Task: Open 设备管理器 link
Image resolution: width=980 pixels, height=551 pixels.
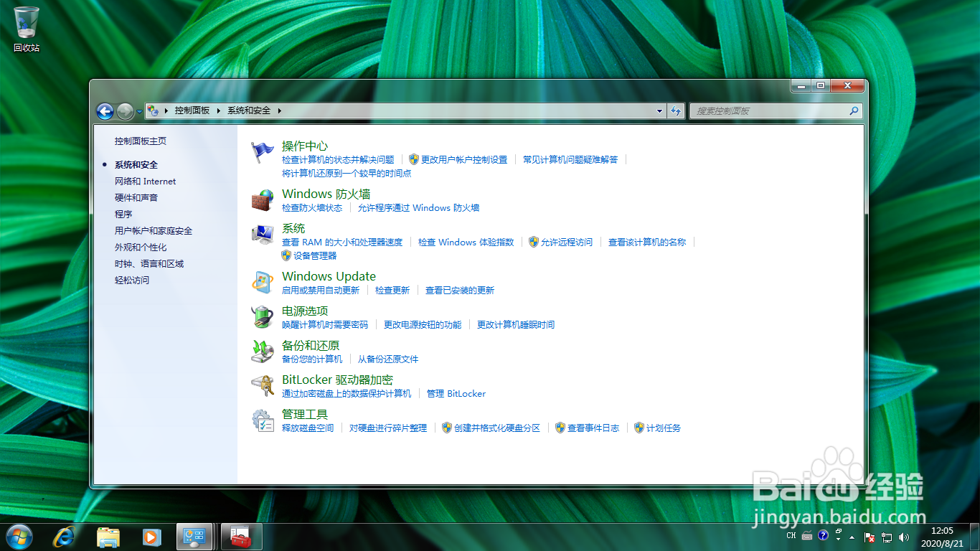Action: pyautogui.click(x=315, y=255)
